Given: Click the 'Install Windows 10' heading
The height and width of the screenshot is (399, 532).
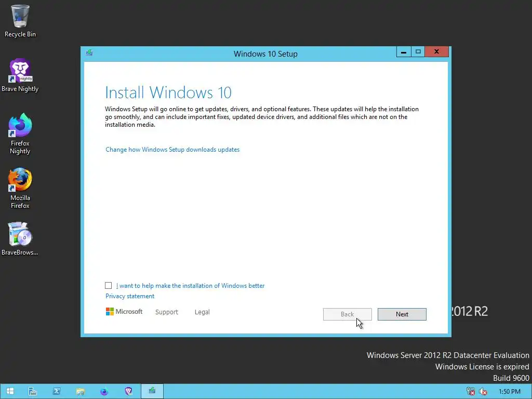Looking at the screenshot, I should (x=168, y=92).
